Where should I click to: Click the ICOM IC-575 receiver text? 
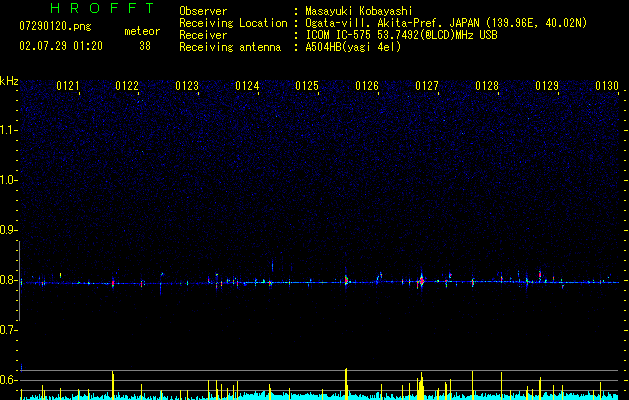(401, 35)
